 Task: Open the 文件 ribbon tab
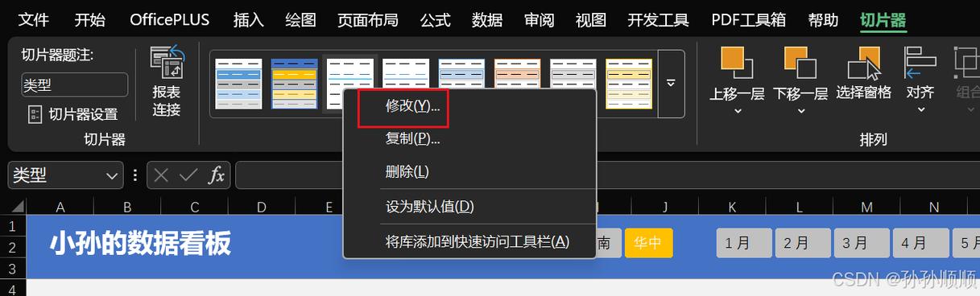(33, 19)
